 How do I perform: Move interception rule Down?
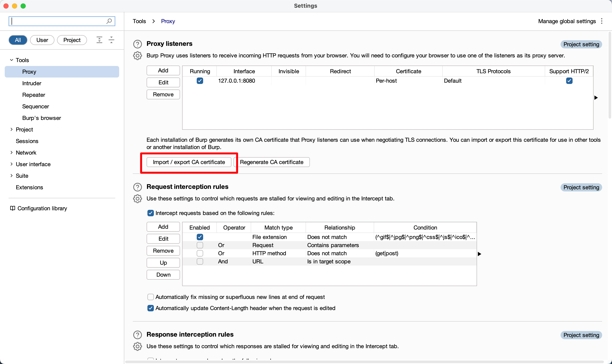click(163, 275)
